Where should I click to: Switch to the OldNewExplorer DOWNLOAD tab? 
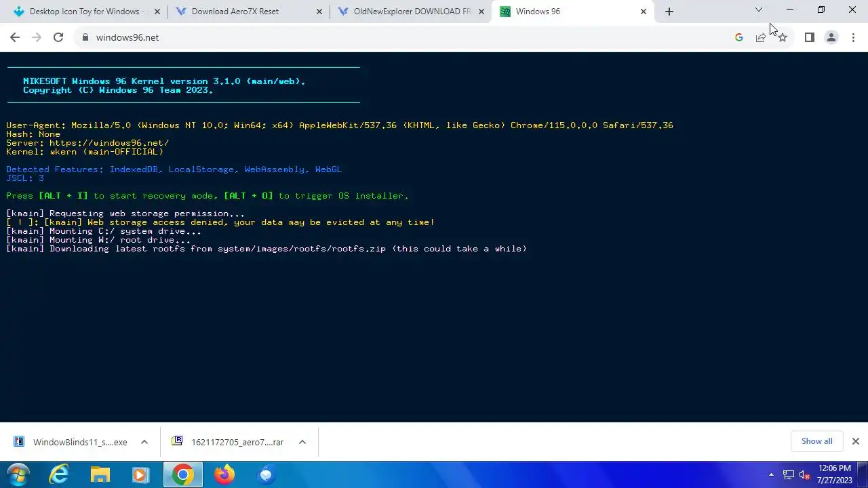[x=410, y=12]
